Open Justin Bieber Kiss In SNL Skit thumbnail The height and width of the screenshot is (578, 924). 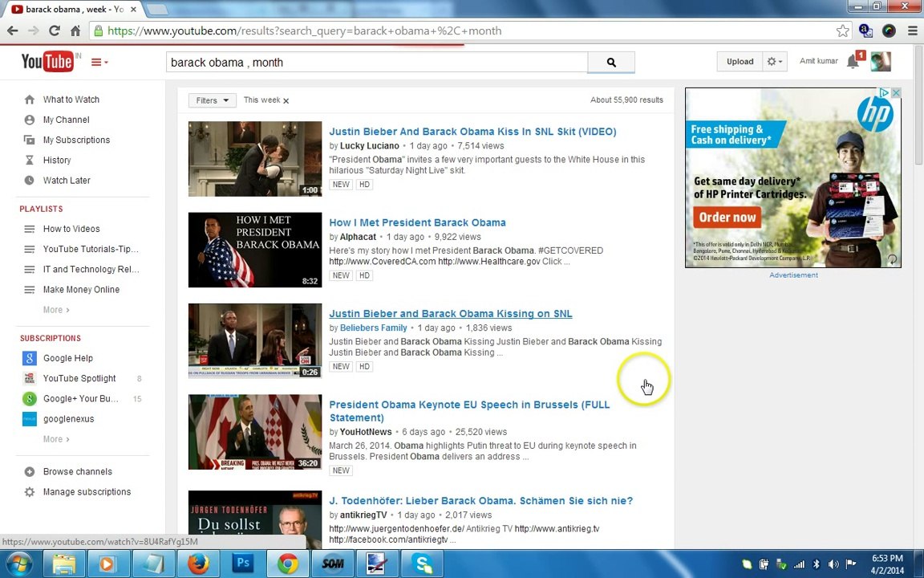pos(255,159)
